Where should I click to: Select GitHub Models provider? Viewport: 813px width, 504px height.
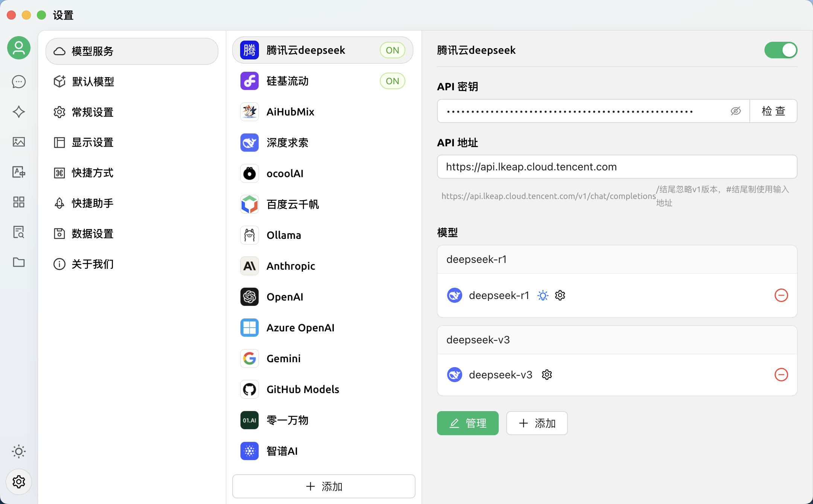(323, 389)
